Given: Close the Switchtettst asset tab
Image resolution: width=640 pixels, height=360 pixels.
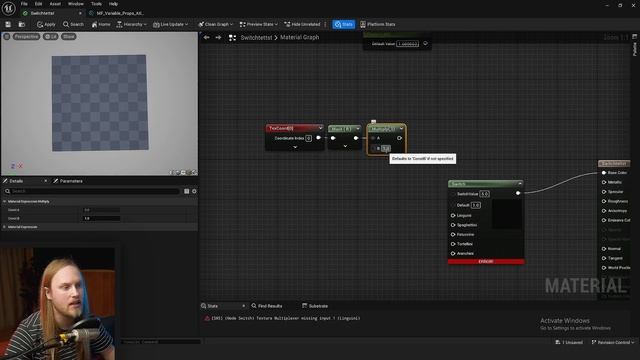Looking at the screenshot, I should [x=80, y=13].
